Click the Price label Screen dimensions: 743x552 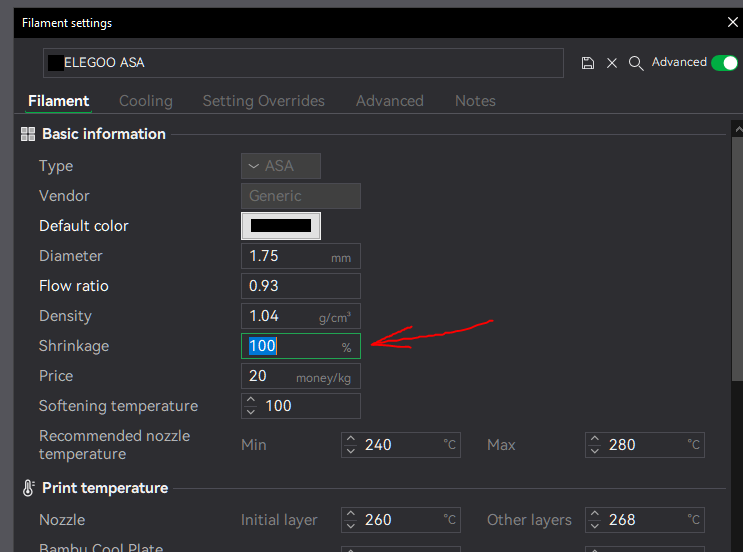pyautogui.click(x=56, y=376)
